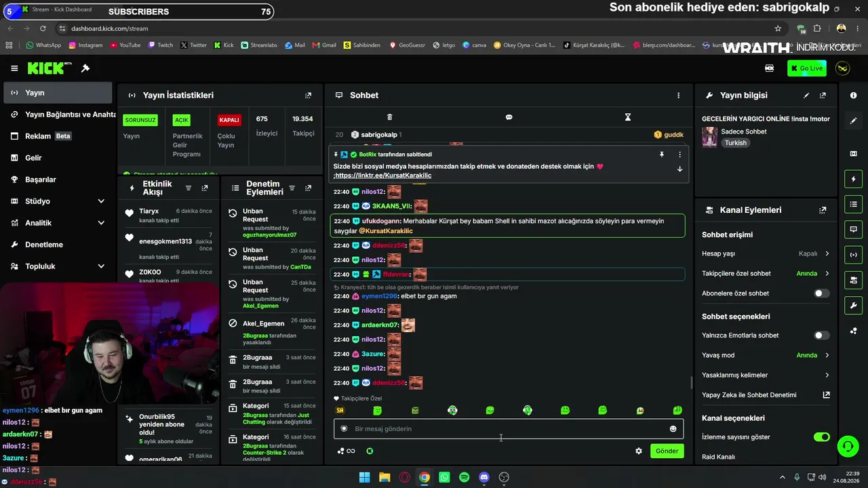Open the linktr.ee/KursatKarakilic link
The height and width of the screenshot is (488, 868).
383,176
